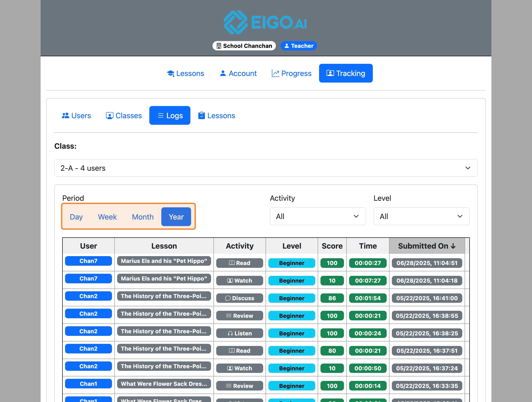Viewport: 532px width, 402px height.
Task: Sort by Time column header
Action: click(368, 246)
